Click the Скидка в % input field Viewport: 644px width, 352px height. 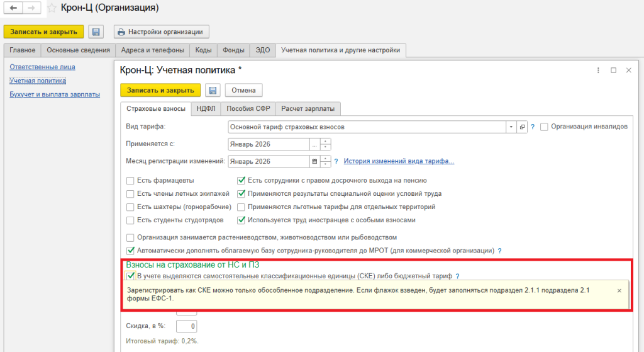point(187,326)
